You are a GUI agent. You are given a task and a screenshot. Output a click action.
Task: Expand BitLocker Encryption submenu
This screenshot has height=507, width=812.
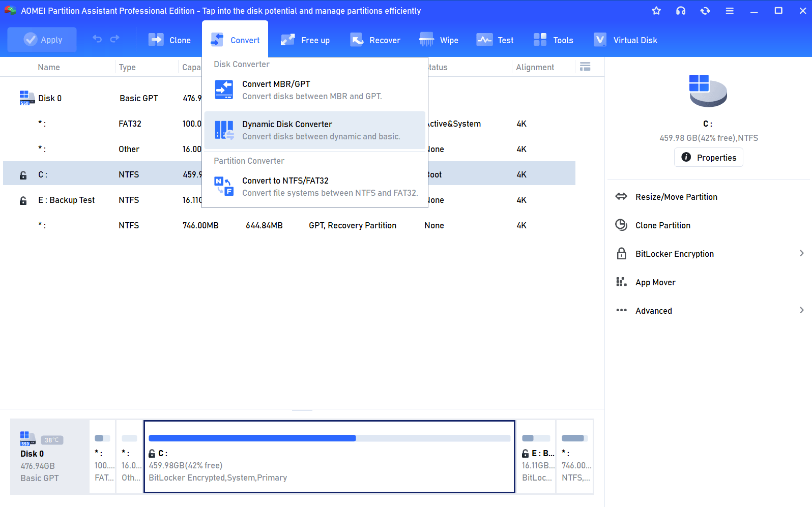(801, 253)
